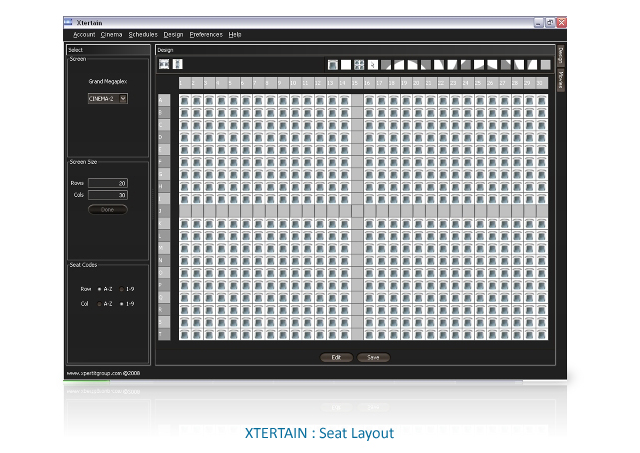Screen dimensions: 640x453
Task: Click the Rows input field
Action: tap(108, 183)
